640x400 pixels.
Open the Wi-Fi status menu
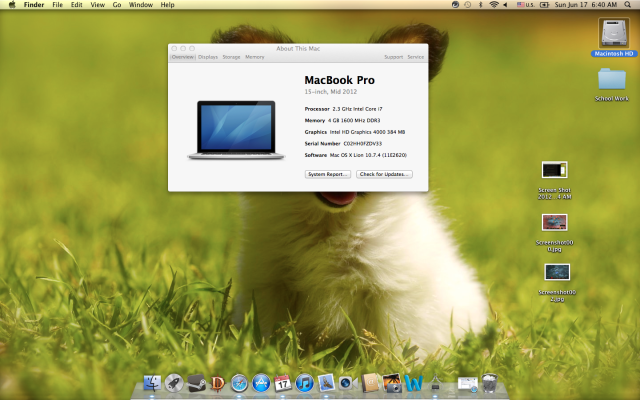click(x=494, y=5)
